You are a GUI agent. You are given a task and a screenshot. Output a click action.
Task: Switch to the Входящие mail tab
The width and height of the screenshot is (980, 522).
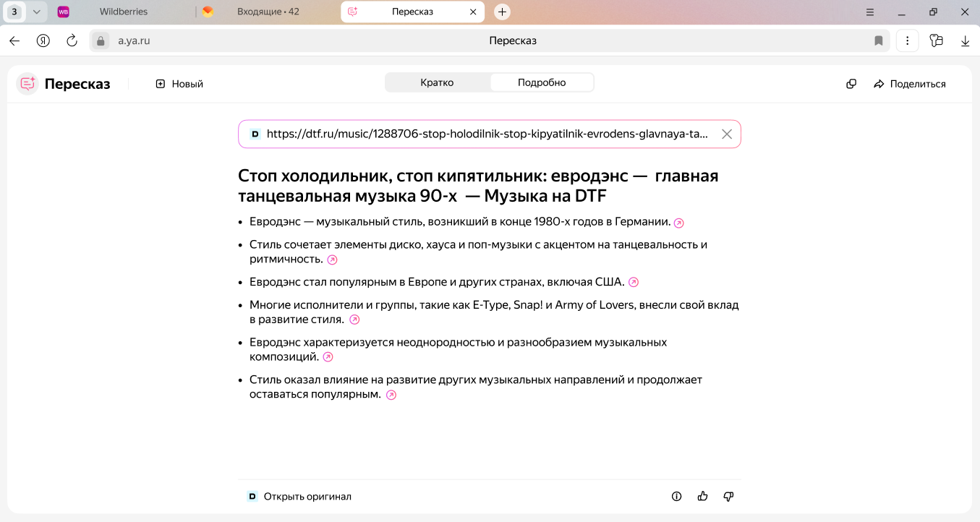click(x=268, y=12)
